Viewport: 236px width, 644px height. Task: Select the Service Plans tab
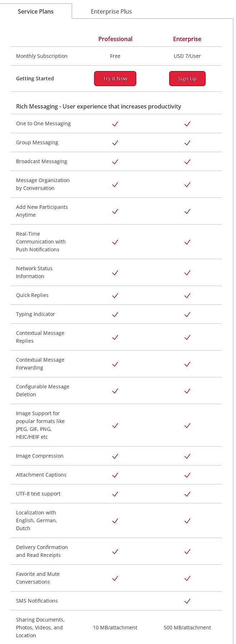point(36,11)
